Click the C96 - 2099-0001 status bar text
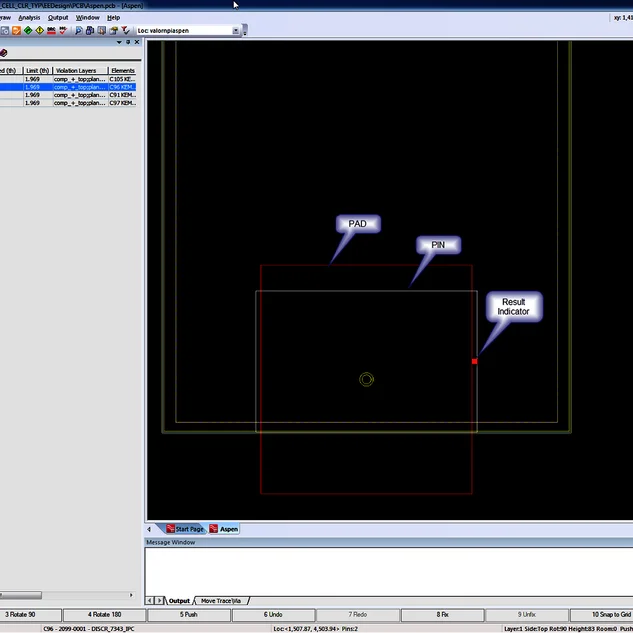The height and width of the screenshot is (633, 633). click(x=89, y=629)
